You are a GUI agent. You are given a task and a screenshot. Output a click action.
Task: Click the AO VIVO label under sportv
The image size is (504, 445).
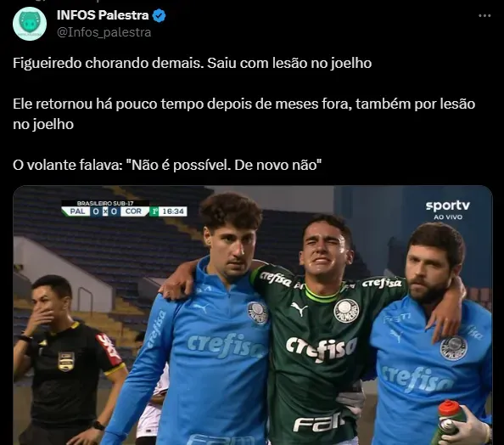448,217
